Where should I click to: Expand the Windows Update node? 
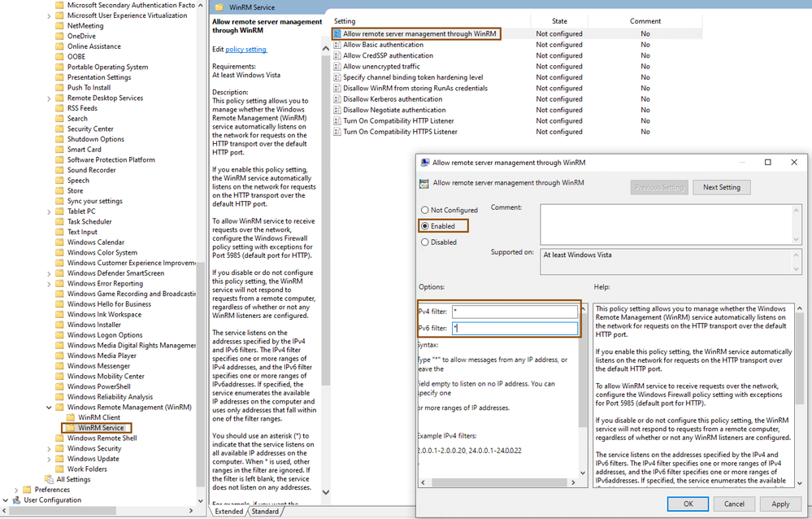[x=50, y=459]
